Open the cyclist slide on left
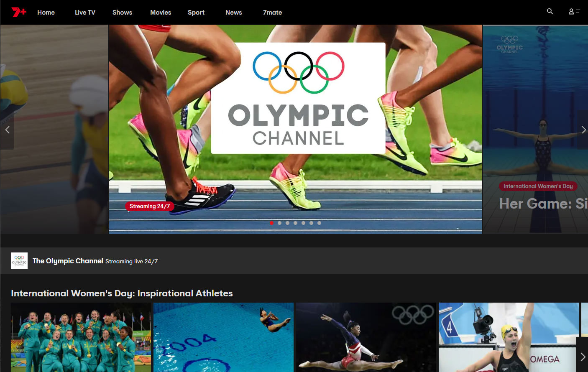The width and height of the screenshot is (588, 372). [x=54, y=129]
